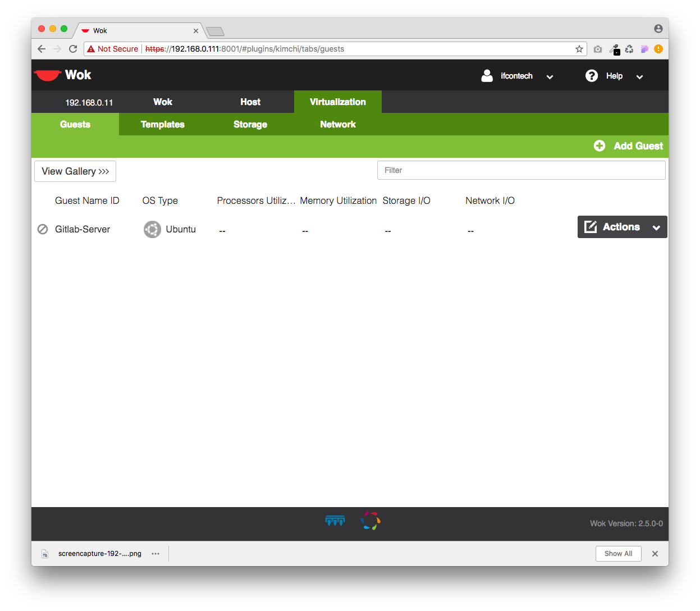Focus the Filter input field

coord(521,170)
